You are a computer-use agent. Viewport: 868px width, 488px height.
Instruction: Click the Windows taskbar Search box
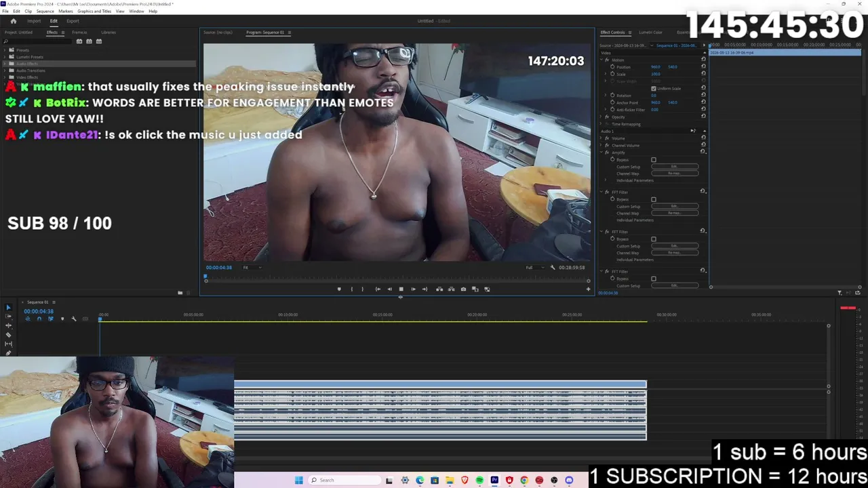click(344, 481)
